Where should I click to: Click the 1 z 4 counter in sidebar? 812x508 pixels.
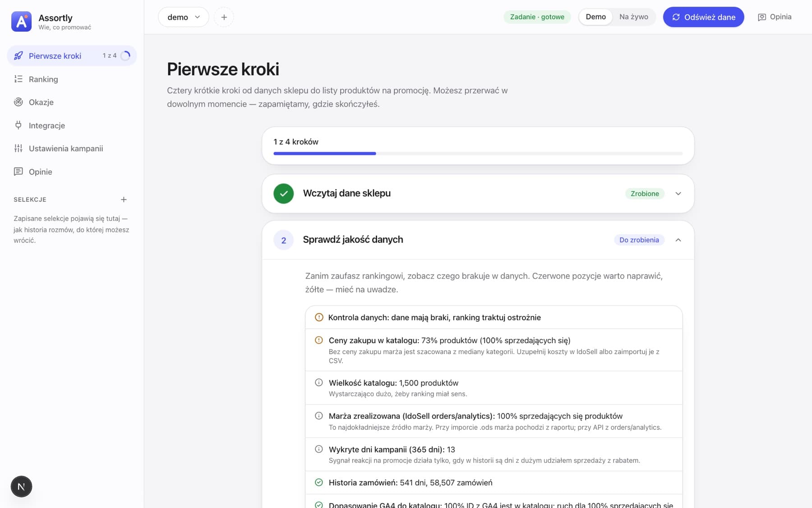(x=110, y=56)
